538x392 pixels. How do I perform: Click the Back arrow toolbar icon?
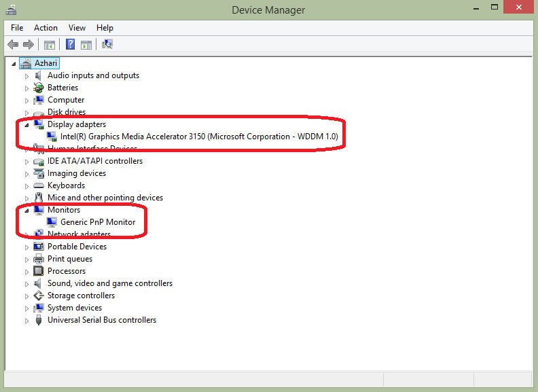[13, 44]
